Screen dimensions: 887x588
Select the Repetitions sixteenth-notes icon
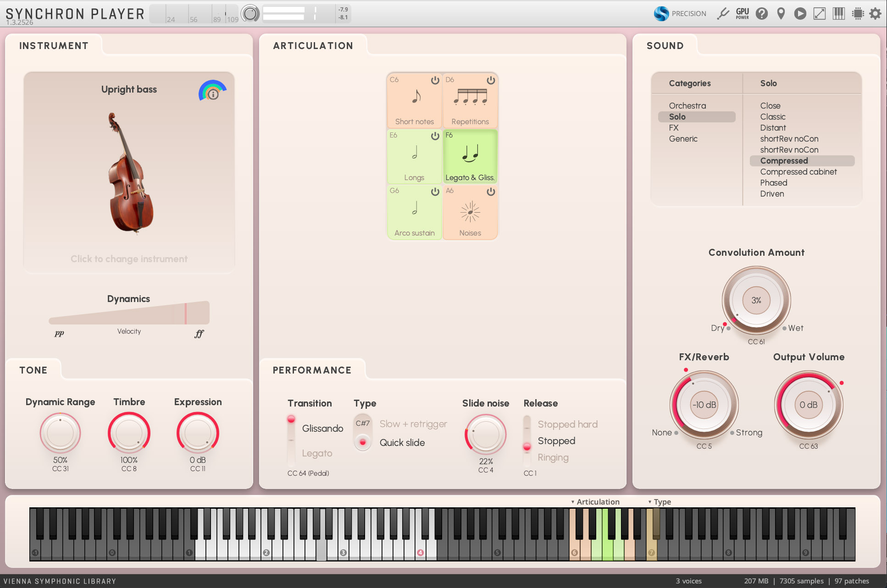[x=470, y=97]
